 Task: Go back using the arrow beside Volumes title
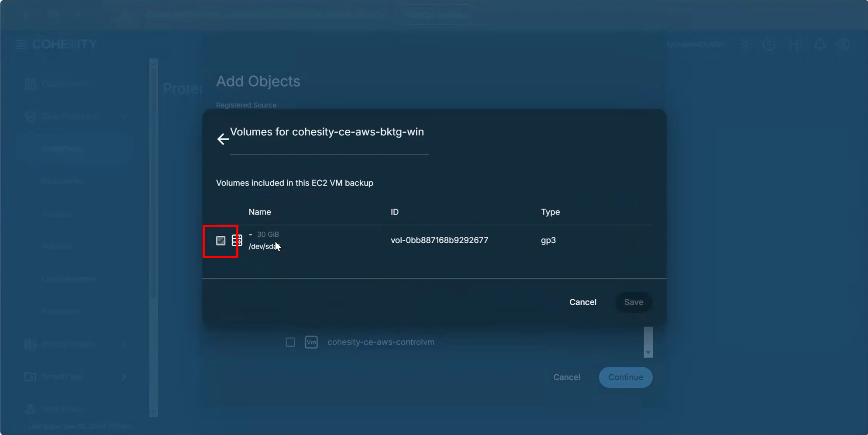(223, 139)
